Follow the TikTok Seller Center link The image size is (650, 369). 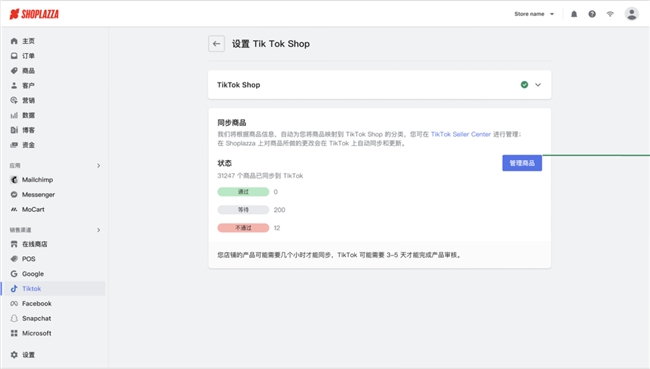(x=461, y=134)
